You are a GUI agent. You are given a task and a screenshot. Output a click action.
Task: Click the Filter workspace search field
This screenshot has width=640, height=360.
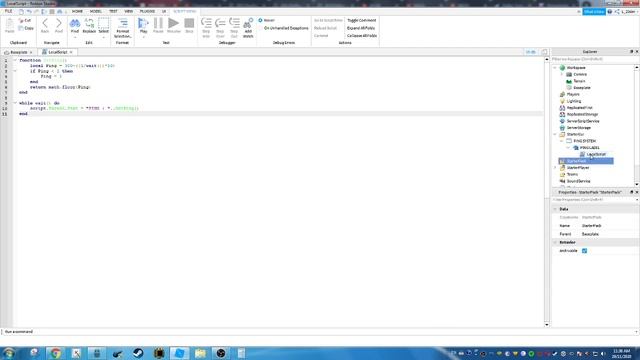click(594, 59)
